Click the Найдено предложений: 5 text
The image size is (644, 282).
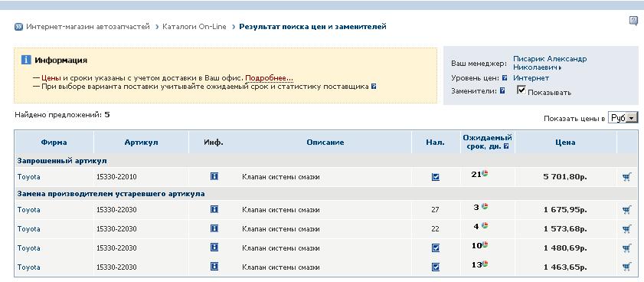click(x=62, y=115)
